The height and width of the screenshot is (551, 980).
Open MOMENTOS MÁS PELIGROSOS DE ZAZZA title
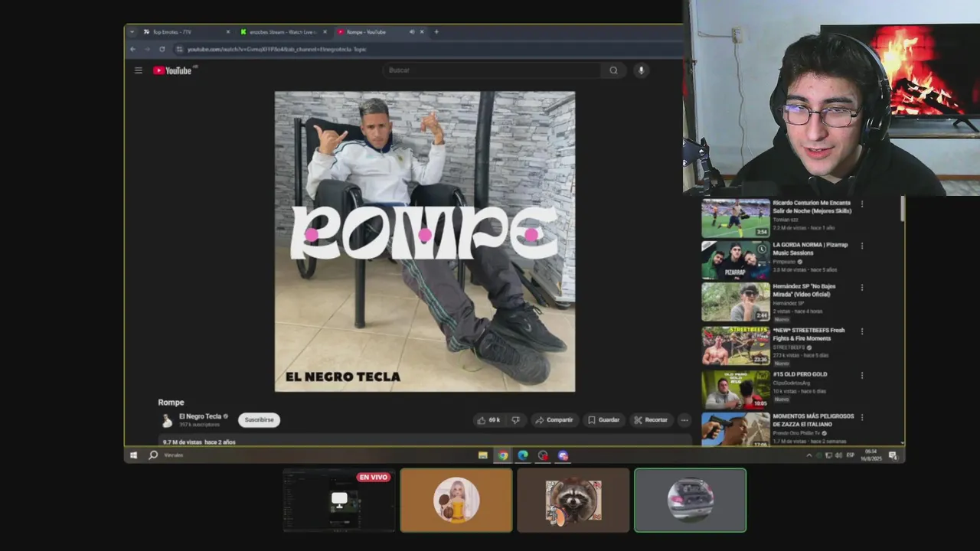tap(813, 420)
